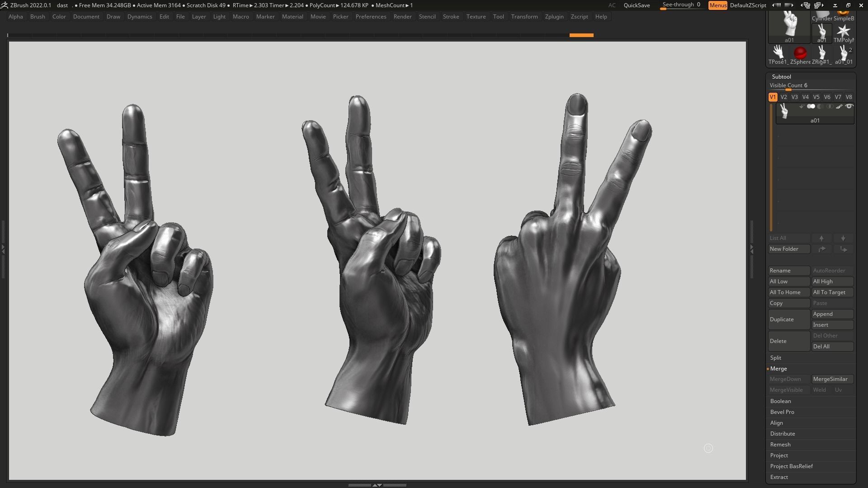Click the New Folder button
868x488 pixels.
coord(789,249)
